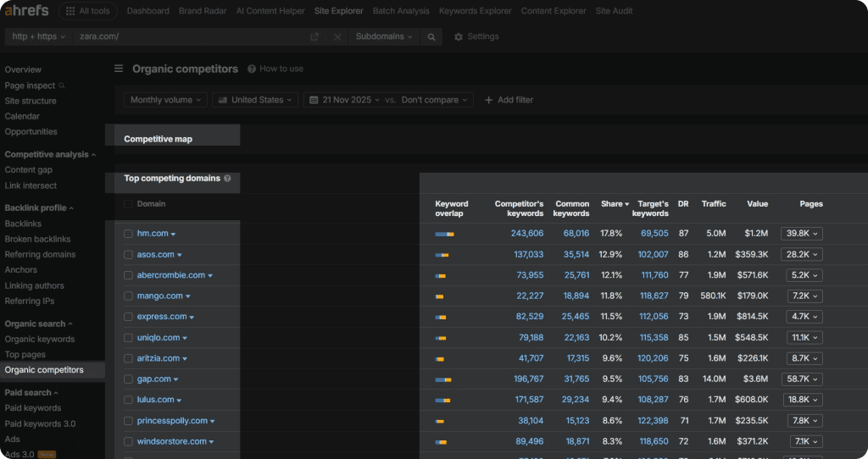
Task: Check the express.com row checkbox
Action: (x=128, y=317)
